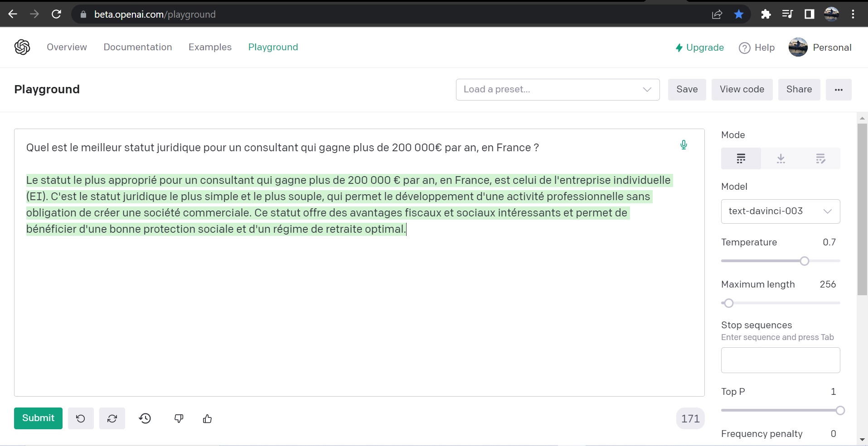Click the Share button

[799, 90]
